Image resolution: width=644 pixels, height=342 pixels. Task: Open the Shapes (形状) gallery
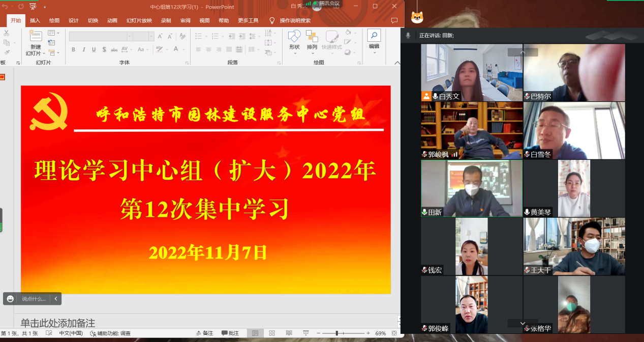(294, 37)
